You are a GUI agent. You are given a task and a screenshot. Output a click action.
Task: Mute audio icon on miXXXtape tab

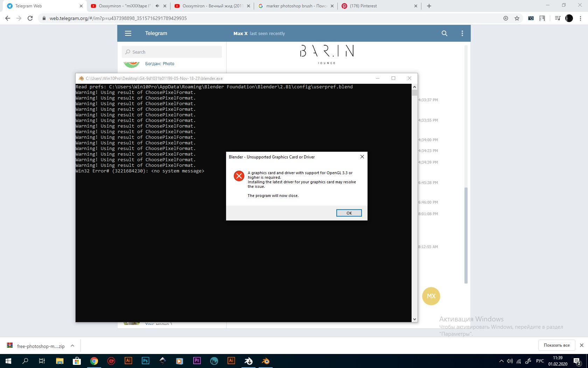157,6
